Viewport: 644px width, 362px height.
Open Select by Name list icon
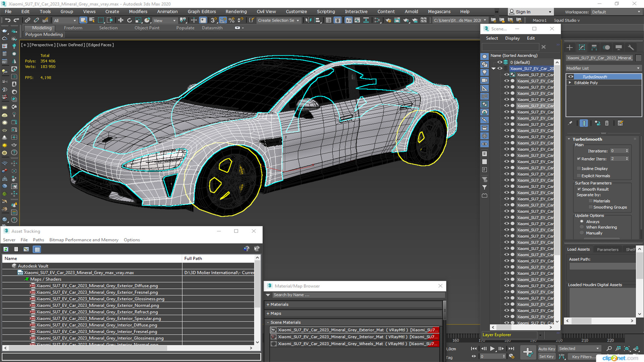pos(92,20)
